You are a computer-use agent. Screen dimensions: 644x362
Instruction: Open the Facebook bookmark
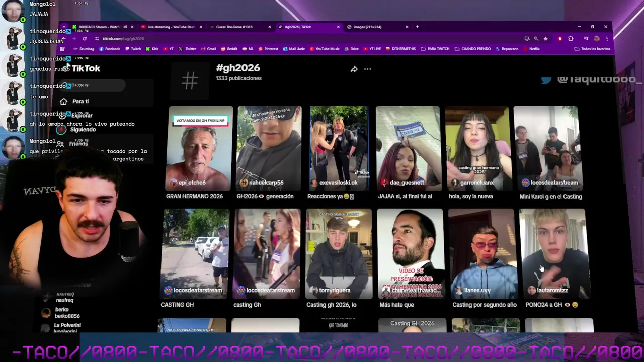pyautogui.click(x=110, y=49)
